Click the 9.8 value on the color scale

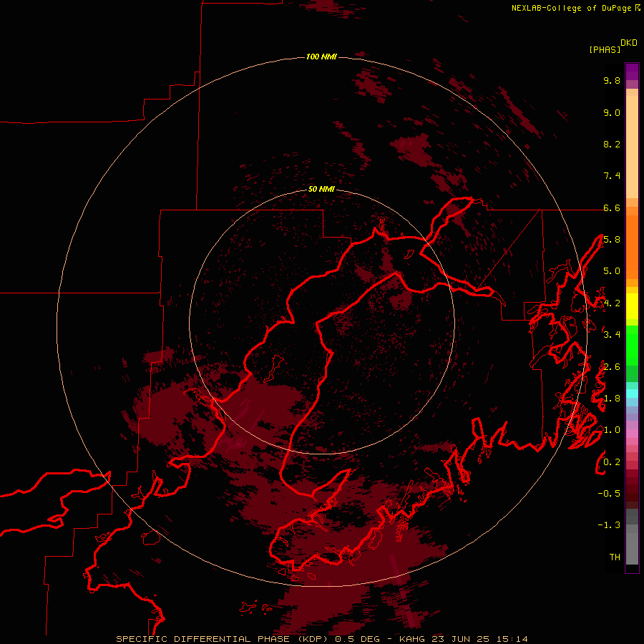point(612,80)
